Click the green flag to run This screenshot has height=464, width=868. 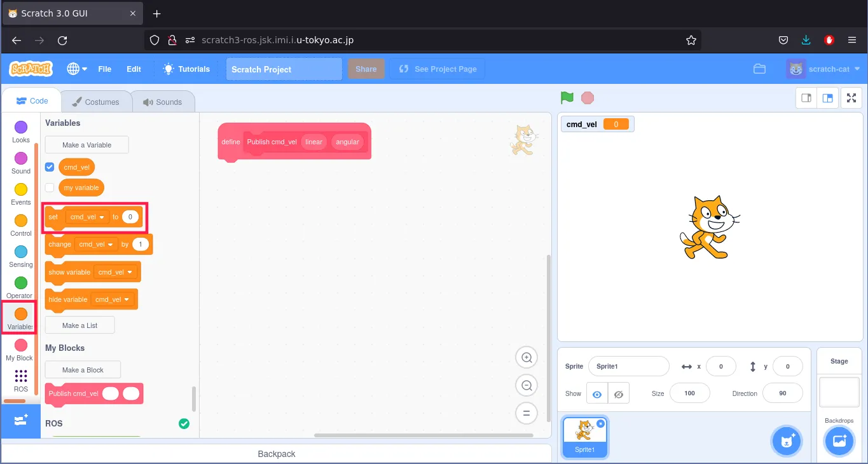(x=567, y=98)
